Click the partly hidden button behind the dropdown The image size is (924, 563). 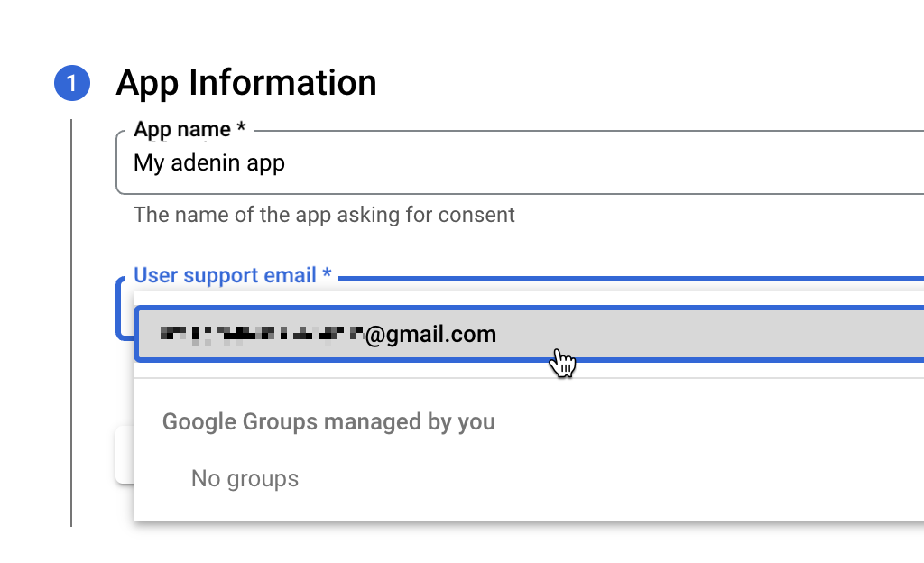pyautogui.click(x=125, y=454)
